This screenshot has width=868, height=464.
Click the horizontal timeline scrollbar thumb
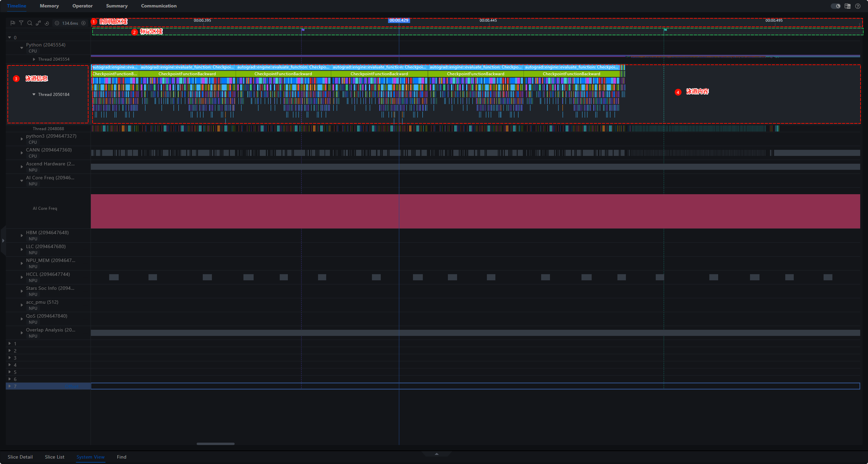pyautogui.click(x=216, y=444)
